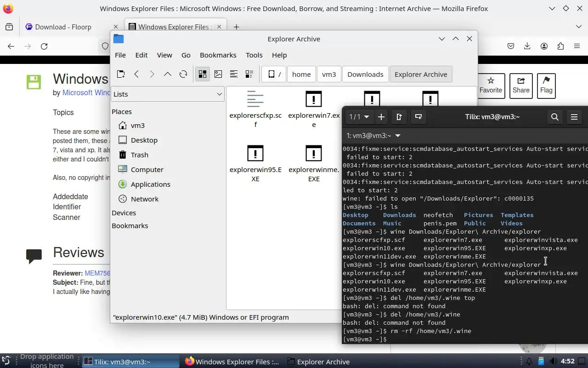Screen dimensions: 588x368
Task: Open Help menu in file manager
Action: click(279, 55)
